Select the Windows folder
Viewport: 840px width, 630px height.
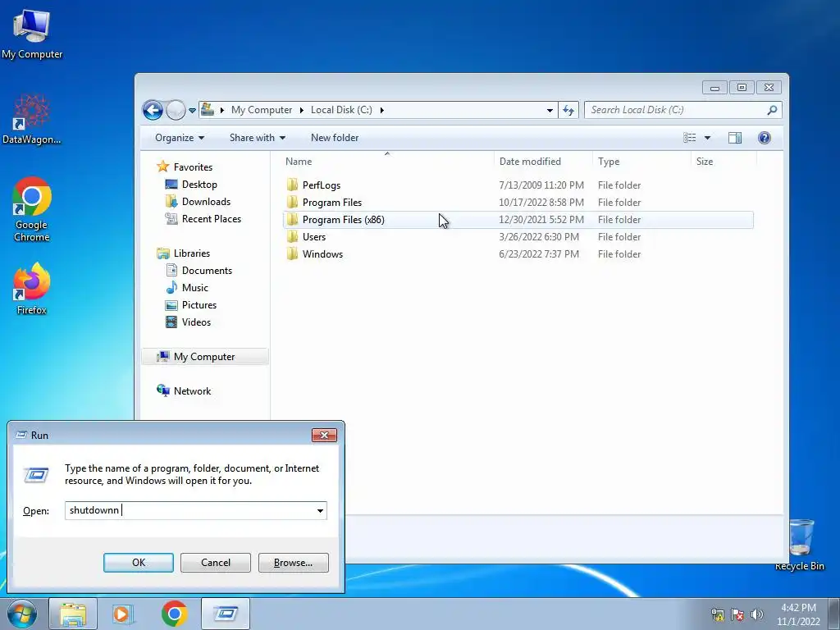click(322, 254)
